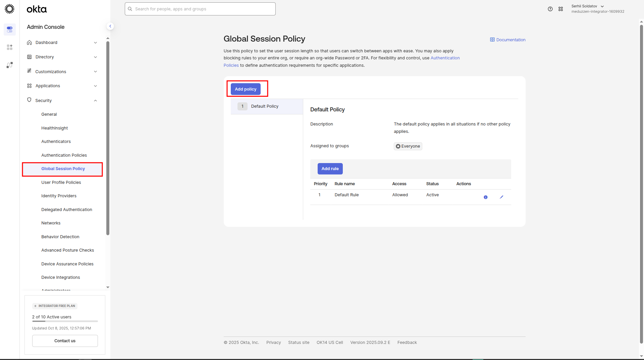This screenshot has width=644, height=360.
Task: Click the Customizations sliders icon
Action: 30,71
